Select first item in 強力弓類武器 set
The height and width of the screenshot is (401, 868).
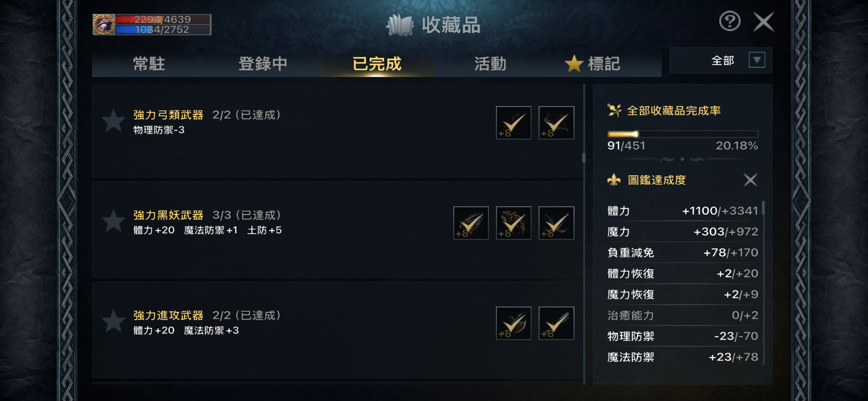point(513,123)
